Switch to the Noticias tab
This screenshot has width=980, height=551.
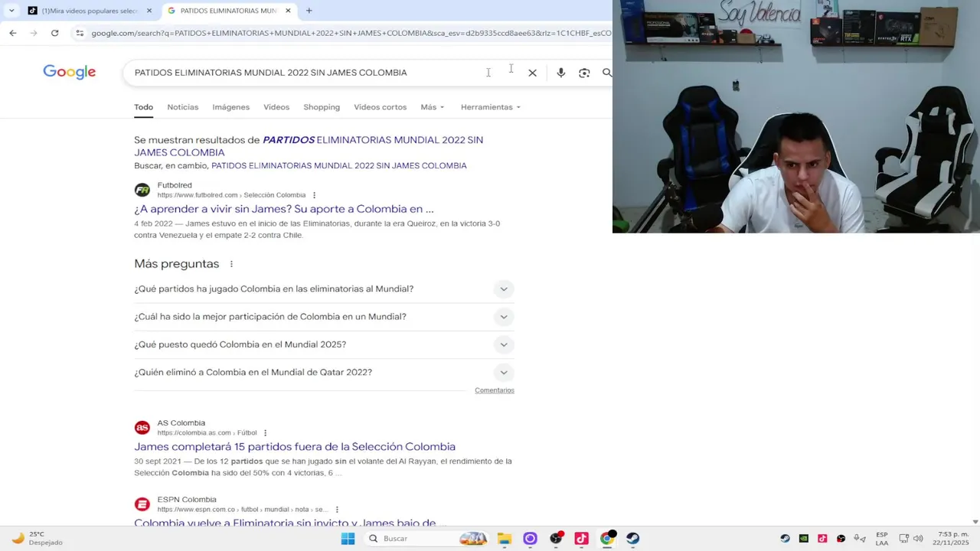(x=183, y=107)
